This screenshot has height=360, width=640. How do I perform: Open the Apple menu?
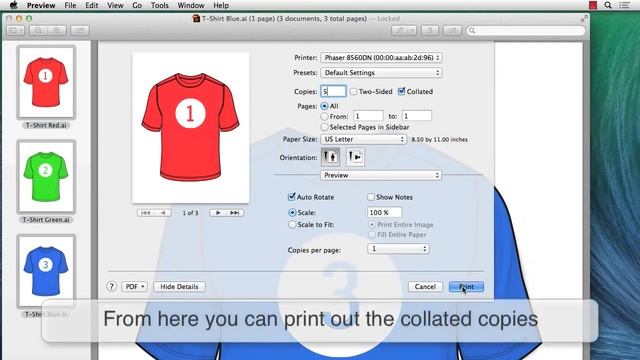click(13, 5)
